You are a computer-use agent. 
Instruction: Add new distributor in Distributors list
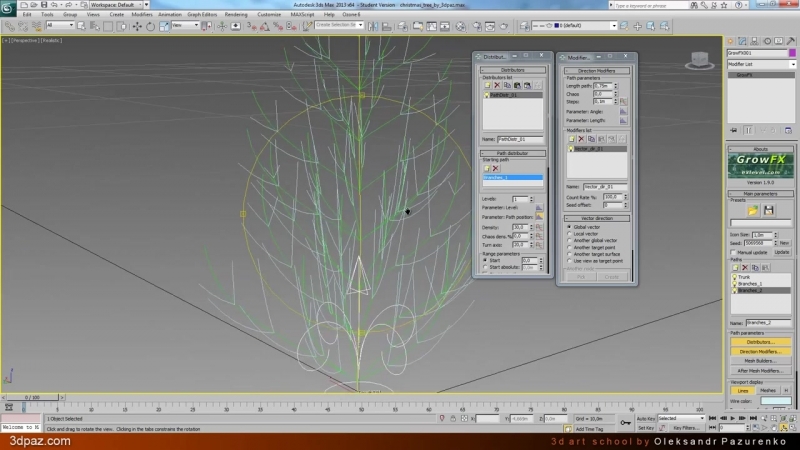[487, 84]
